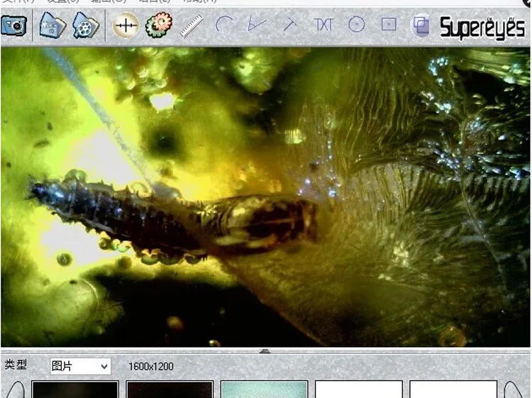This screenshot has height=398, width=532.
Task: Click the camera snapshot capture icon
Action: pos(13,26)
